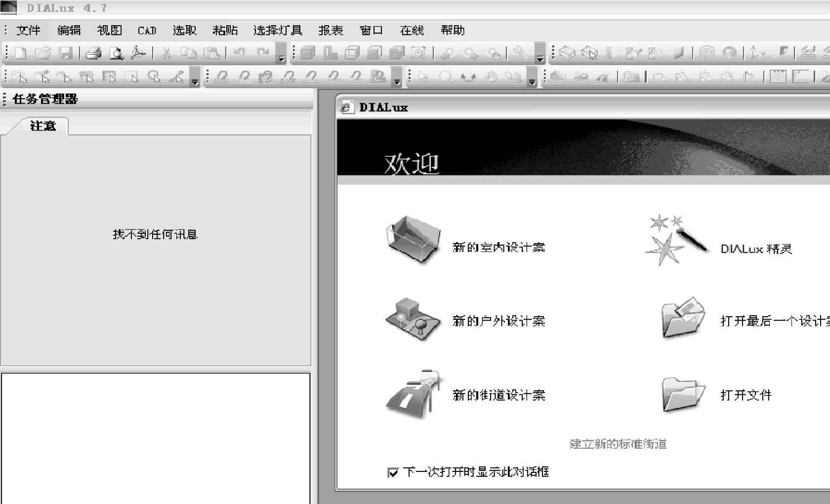The width and height of the screenshot is (830, 504).
Task: Expand toolbar options arrow after Redo
Action: point(281,54)
